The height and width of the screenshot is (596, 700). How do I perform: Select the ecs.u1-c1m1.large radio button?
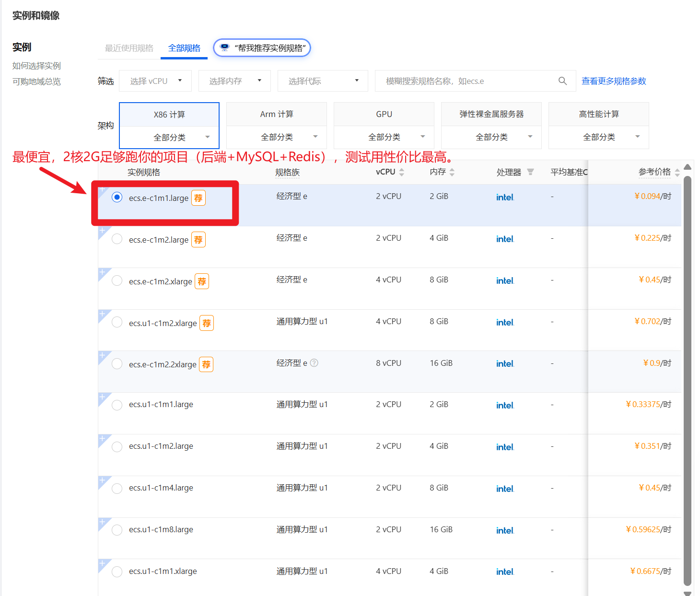tap(117, 405)
